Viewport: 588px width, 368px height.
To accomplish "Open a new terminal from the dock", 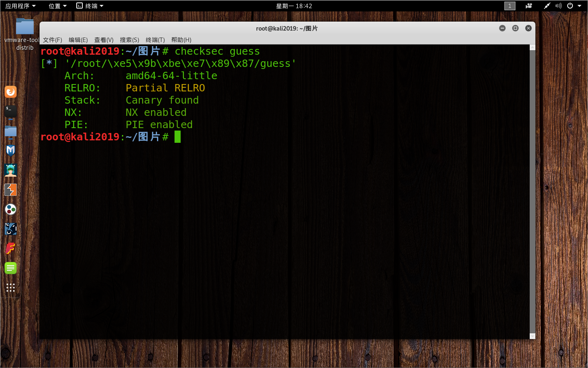I will point(10,111).
